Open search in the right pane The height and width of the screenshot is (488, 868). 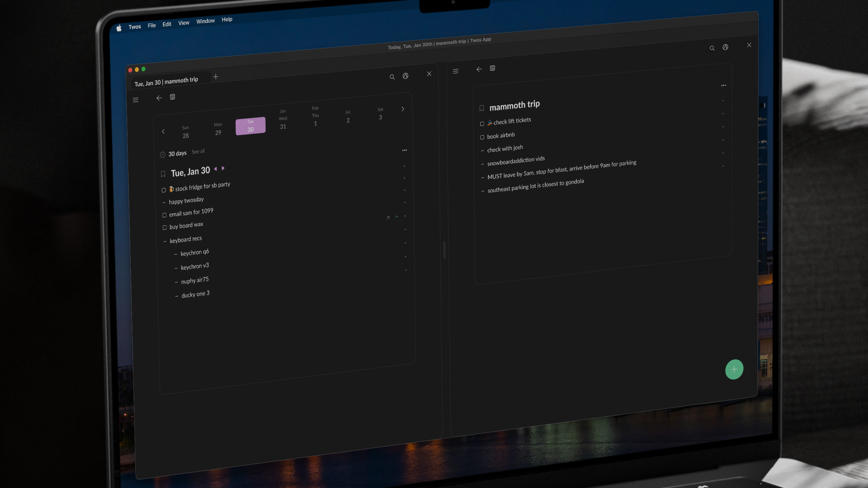(712, 48)
